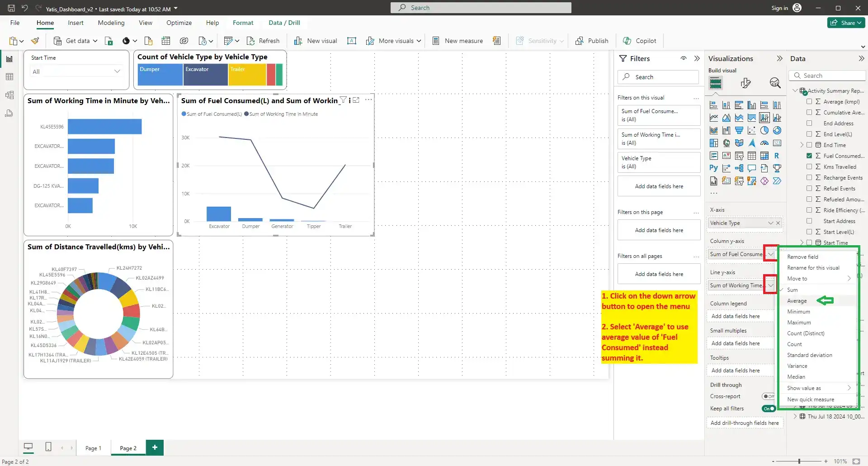Open the Report view in left sidebar
Image resolution: width=868 pixels, height=466 pixels.
(9, 59)
